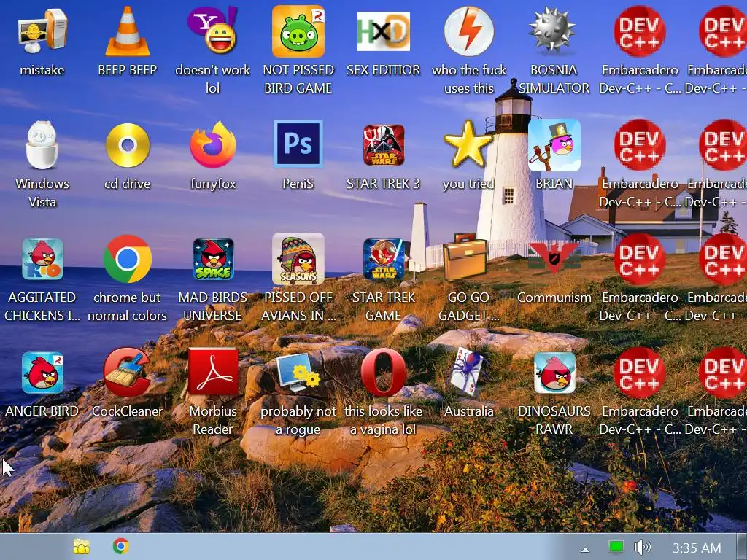The image size is (747, 560).
Task: Select the 'STAR TREK 3' Darth Vader pig icon
Action: [x=384, y=145]
